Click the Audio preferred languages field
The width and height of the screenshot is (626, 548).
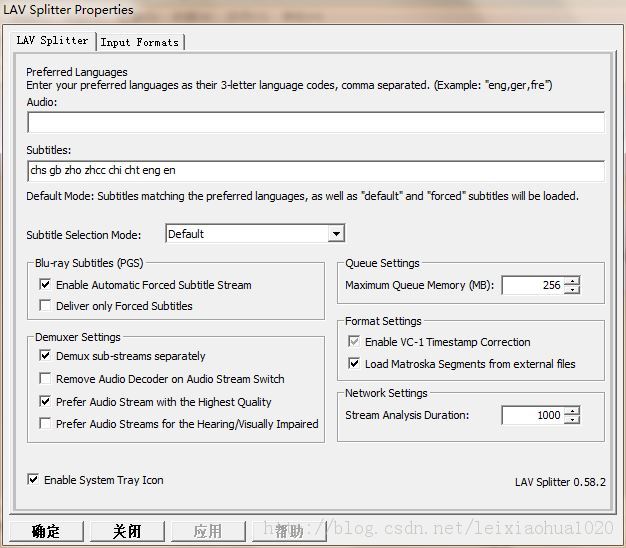tap(316, 122)
